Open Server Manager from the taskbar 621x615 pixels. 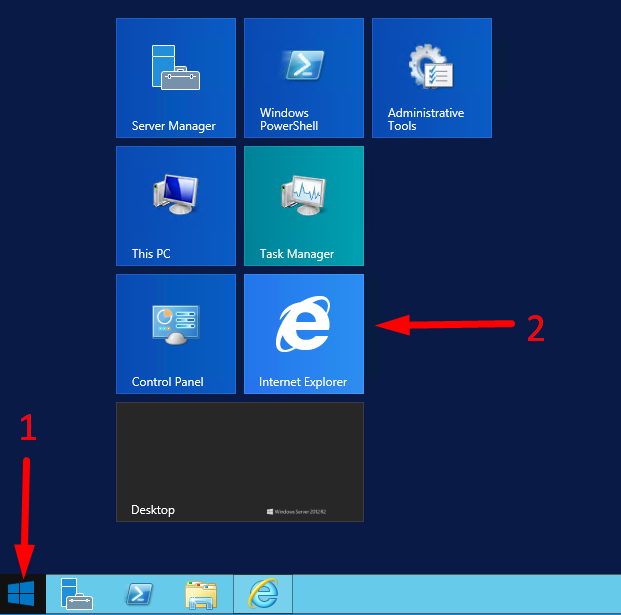[76, 594]
